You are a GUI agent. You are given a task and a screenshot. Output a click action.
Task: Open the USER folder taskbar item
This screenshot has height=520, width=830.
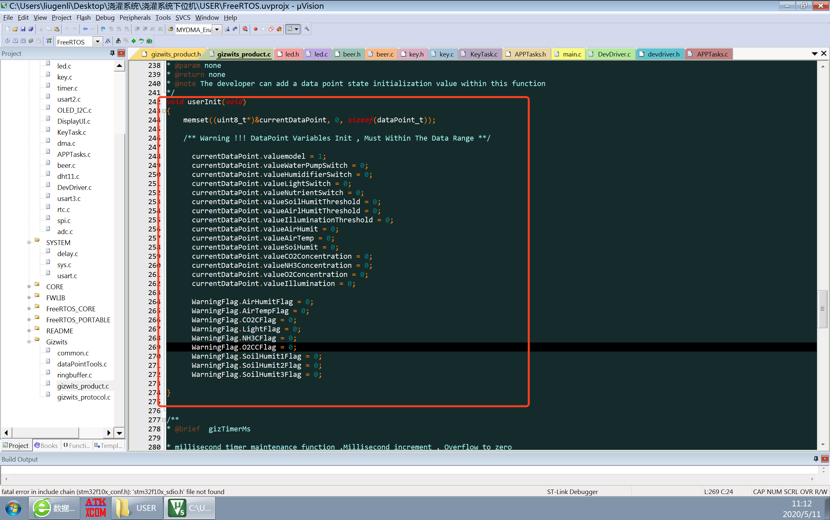point(138,508)
